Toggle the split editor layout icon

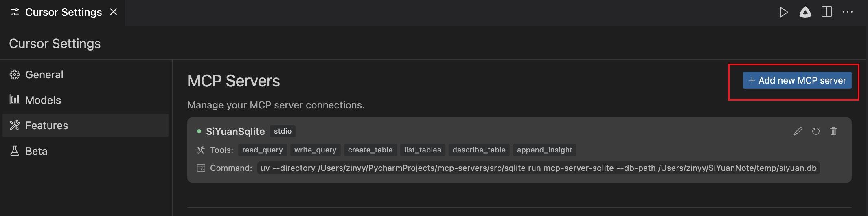tap(826, 12)
